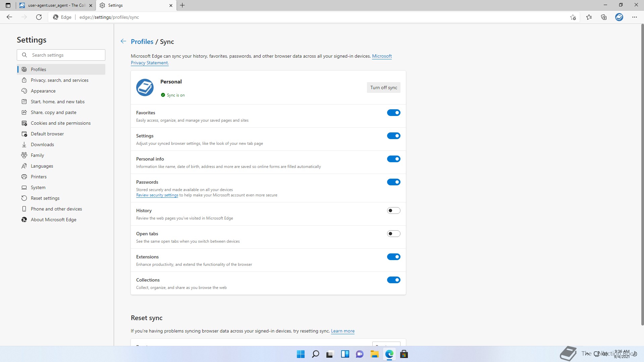This screenshot has height=362, width=644.
Task: Open Reset settings page
Action: tap(61, 198)
